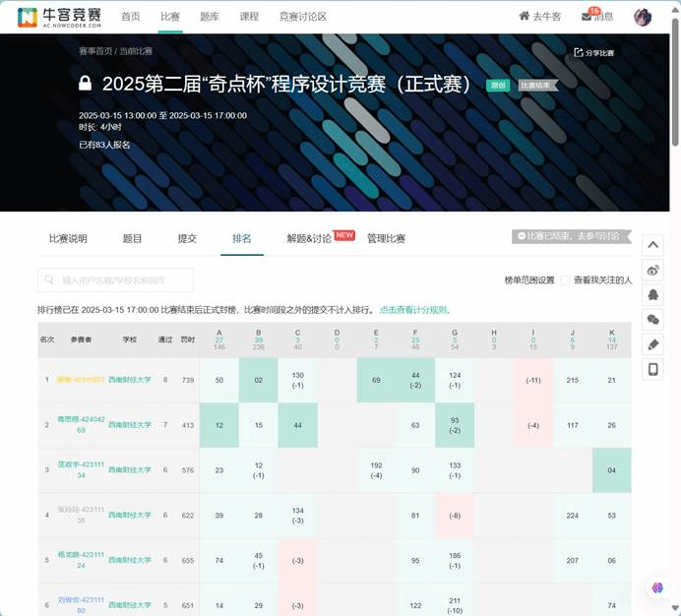The image size is (681, 616).
Task: Open the messages notification icon
Action: (x=597, y=17)
